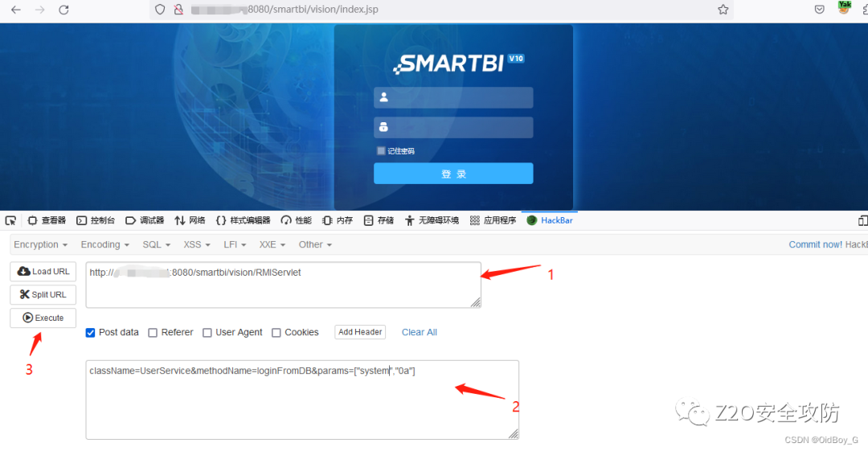
Task: Open the 性能 Performance tab
Action: (296, 220)
